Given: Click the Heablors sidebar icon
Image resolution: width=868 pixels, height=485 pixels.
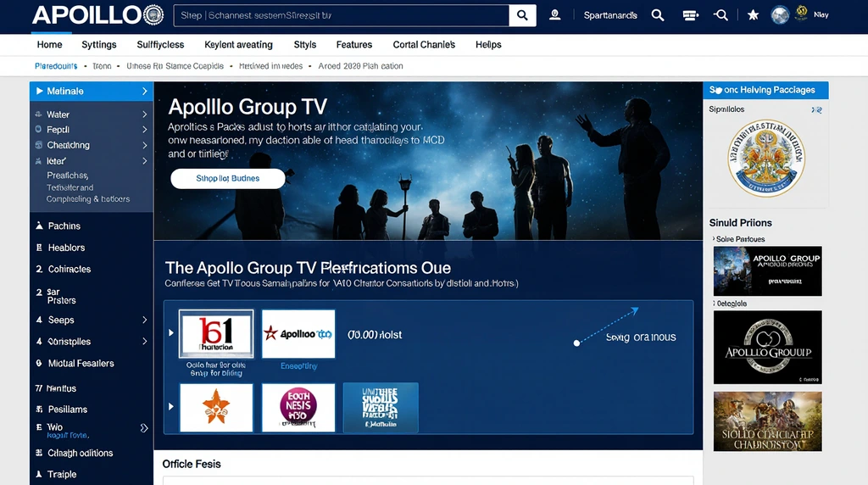Looking at the screenshot, I should coord(39,248).
